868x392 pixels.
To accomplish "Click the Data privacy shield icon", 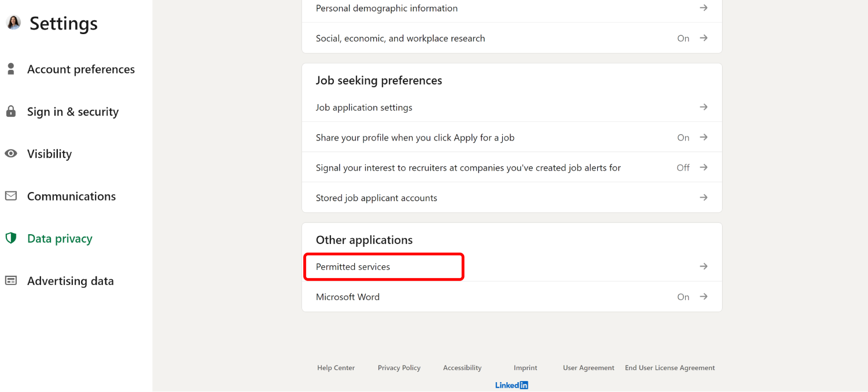I will click(10, 238).
